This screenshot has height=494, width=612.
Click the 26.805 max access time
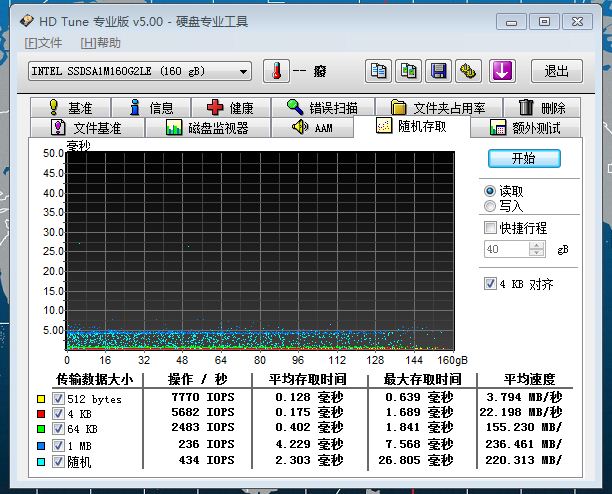coord(416,460)
